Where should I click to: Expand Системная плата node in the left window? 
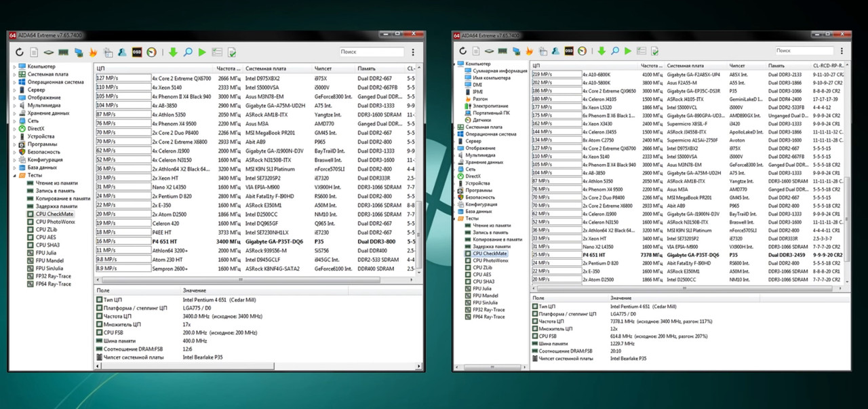(x=14, y=74)
